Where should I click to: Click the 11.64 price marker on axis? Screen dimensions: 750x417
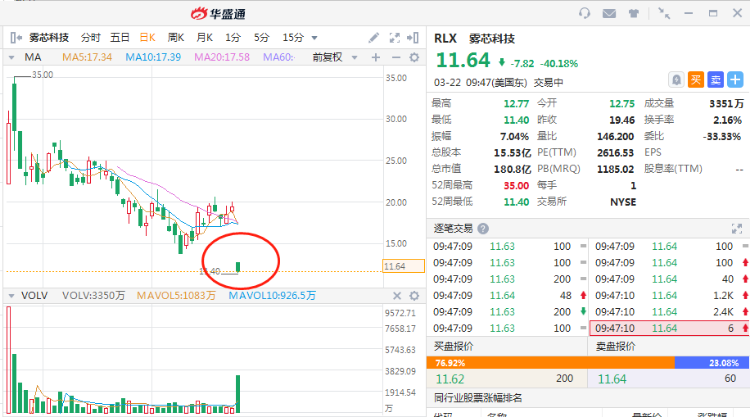click(403, 266)
